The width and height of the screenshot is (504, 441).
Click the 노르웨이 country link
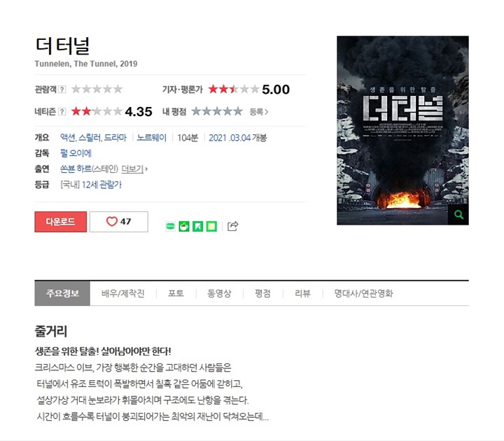click(x=152, y=138)
